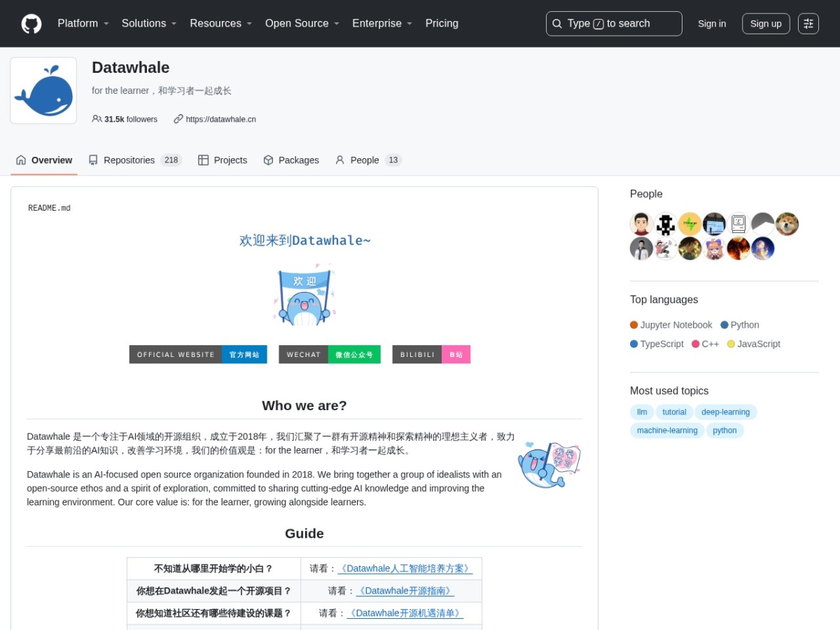
Task: Filter by Python language
Action: coord(740,325)
